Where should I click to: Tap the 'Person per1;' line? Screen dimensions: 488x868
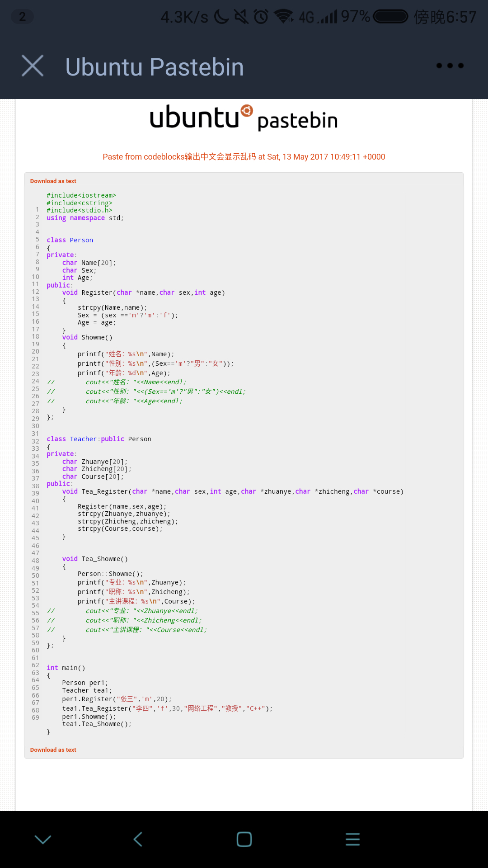pyautogui.click(x=85, y=683)
